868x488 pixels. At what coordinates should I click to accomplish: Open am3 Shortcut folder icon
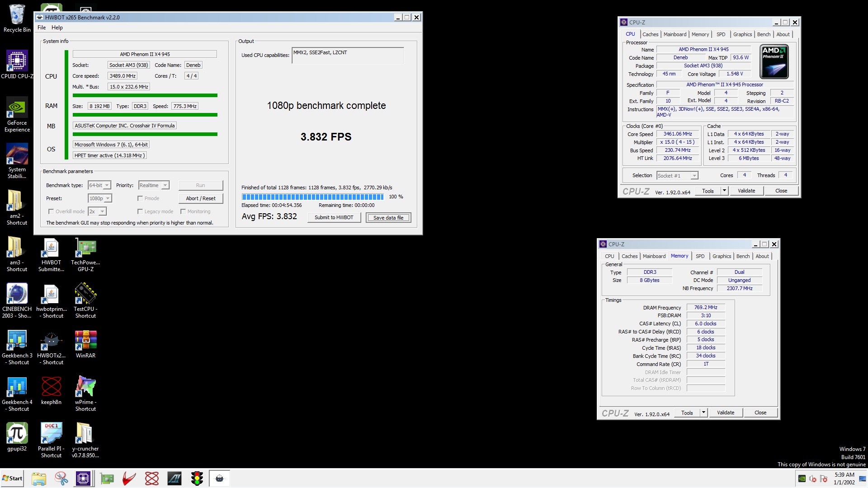17,254
